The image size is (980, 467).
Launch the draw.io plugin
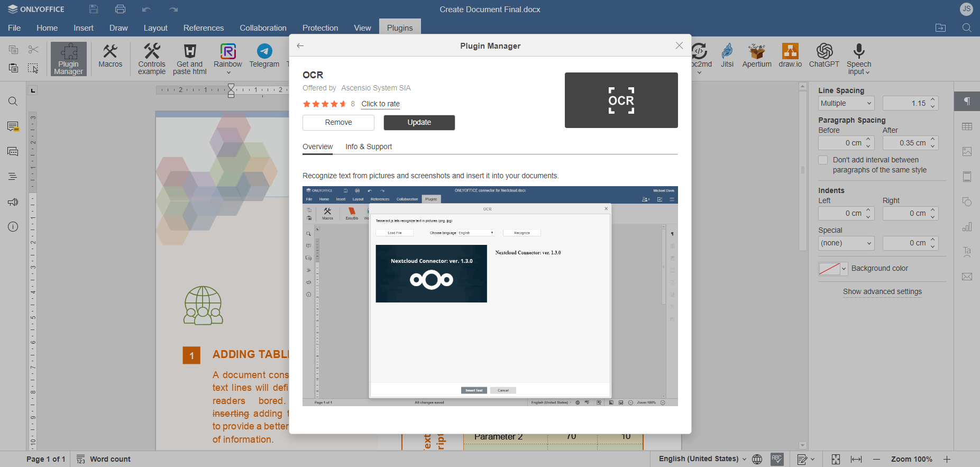(x=790, y=56)
